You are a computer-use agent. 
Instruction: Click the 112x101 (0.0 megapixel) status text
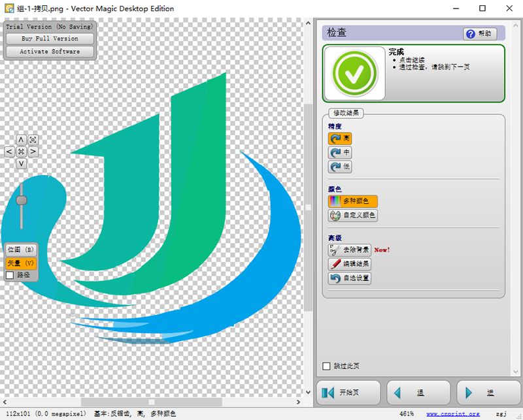click(46, 413)
